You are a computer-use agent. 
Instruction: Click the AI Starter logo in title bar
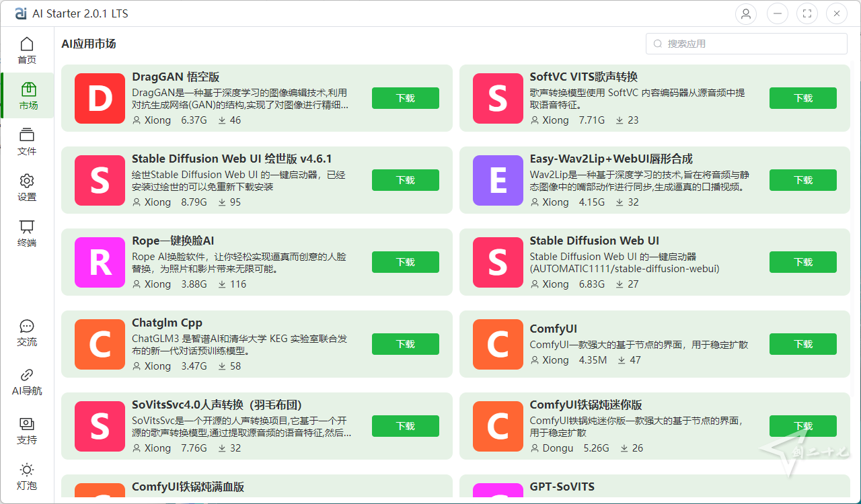pyautogui.click(x=21, y=13)
